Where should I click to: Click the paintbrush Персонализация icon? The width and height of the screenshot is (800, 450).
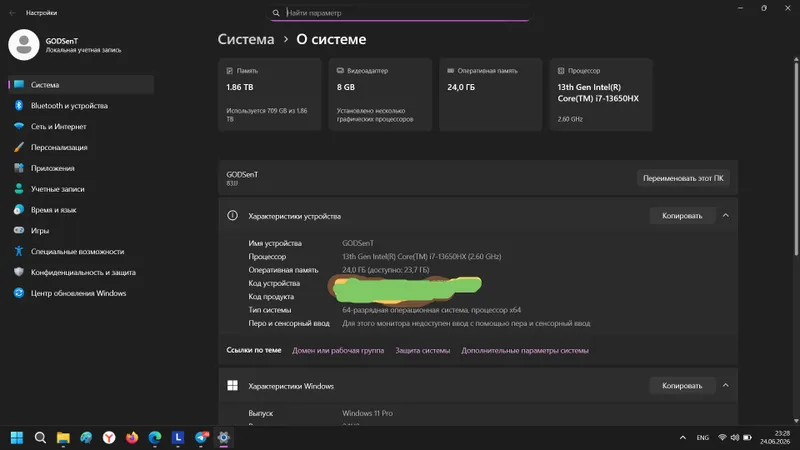[x=19, y=147]
